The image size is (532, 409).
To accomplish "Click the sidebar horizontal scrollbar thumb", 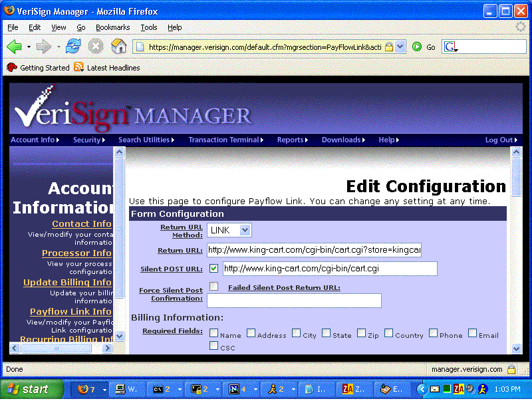I will [x=56, y=348].
